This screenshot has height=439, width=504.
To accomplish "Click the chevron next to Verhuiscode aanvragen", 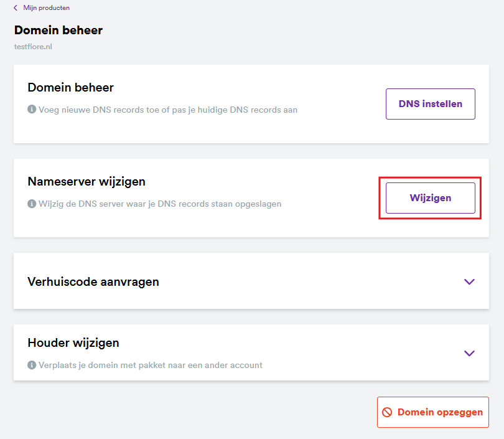I will coord(469,281).
